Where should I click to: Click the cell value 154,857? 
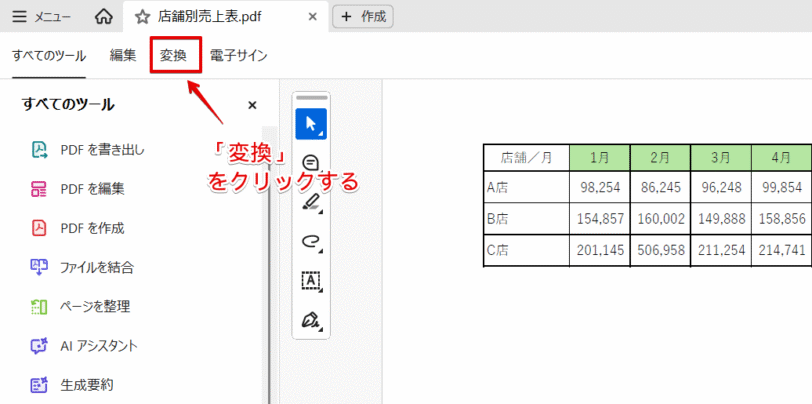[600, 219]
